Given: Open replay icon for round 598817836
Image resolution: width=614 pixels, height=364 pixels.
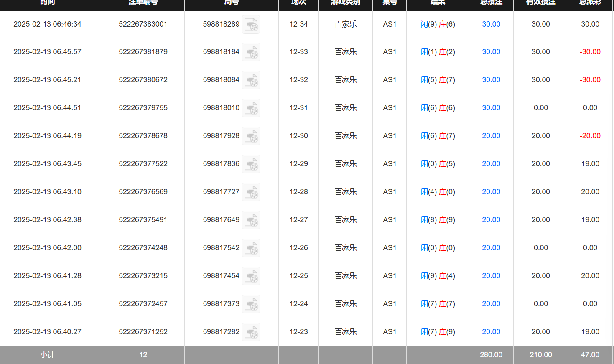Looking at the screenshot, I should click(251, 164).
